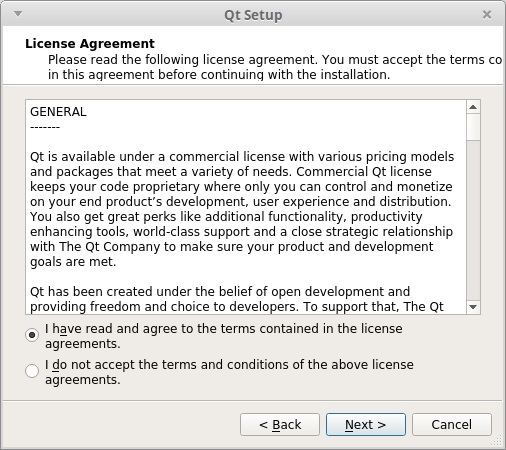Click the paragraph starting 'Qt has been created'
This screenshot has width=506, height=450.
237,299
